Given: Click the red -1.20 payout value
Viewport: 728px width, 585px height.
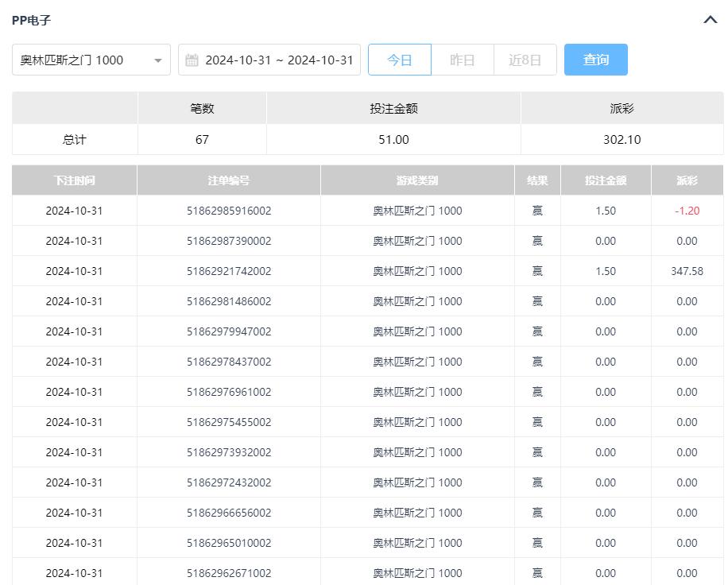Looking at the screenshot, I should pyautogui.click(x=687, y=211).
